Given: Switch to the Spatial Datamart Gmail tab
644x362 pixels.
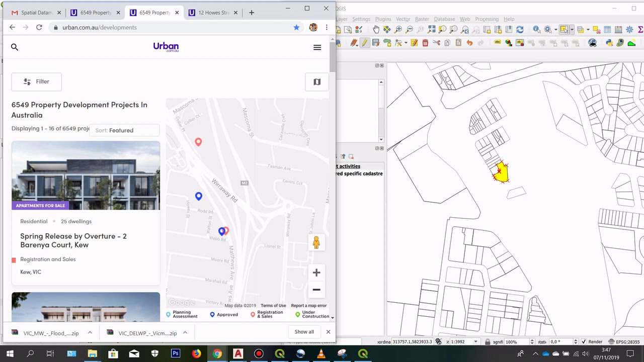Looking at the screenshot, I should click(35, 13).
